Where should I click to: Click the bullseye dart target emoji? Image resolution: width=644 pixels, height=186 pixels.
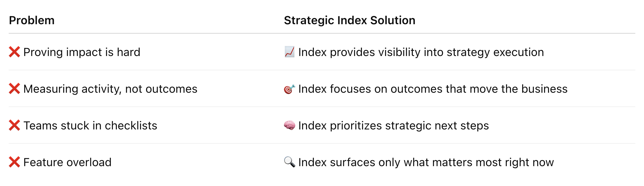coord(290,89)
